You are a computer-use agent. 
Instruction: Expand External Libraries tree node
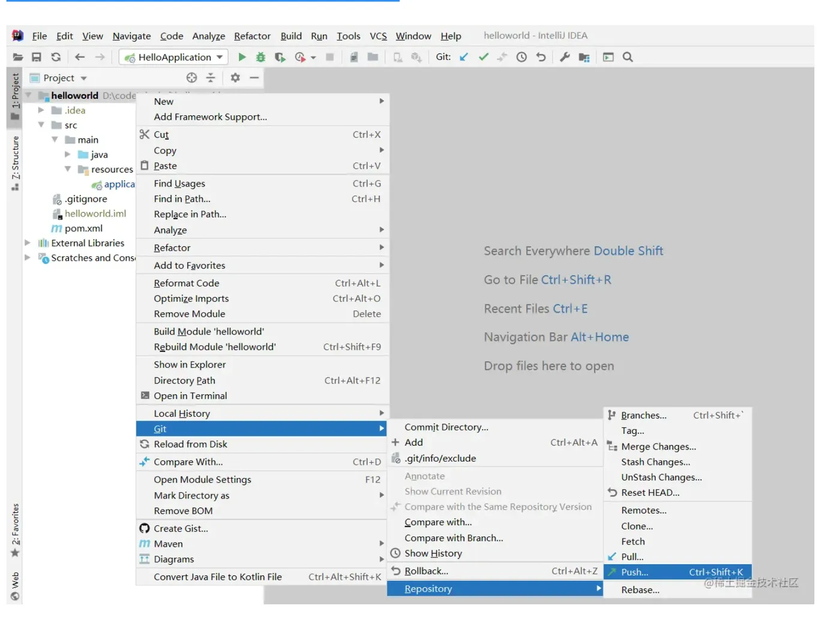coord(28,242)
